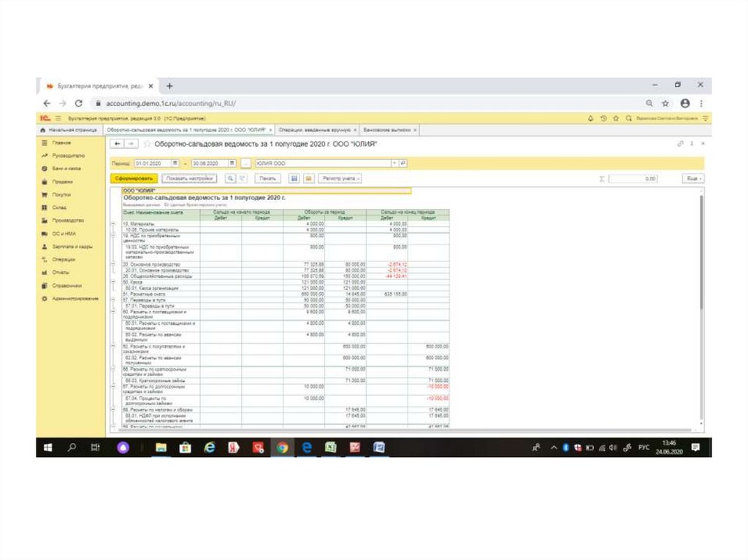Open the organization field open-form icon

pos(403,163)
